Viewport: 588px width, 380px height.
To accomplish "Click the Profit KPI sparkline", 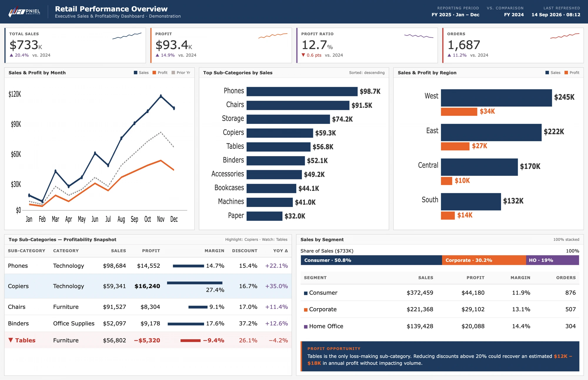I will coord(273,36).
